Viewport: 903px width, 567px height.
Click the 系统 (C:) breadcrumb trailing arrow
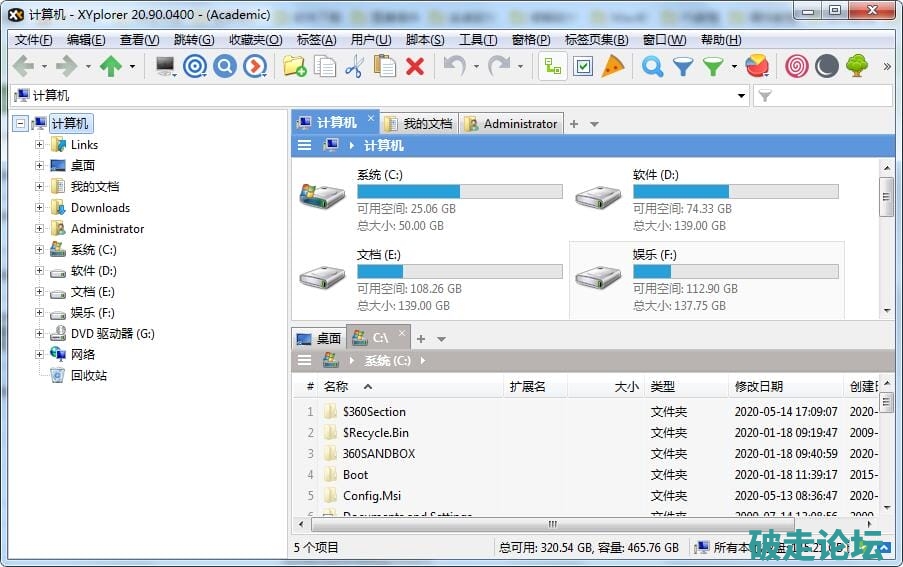423,360
